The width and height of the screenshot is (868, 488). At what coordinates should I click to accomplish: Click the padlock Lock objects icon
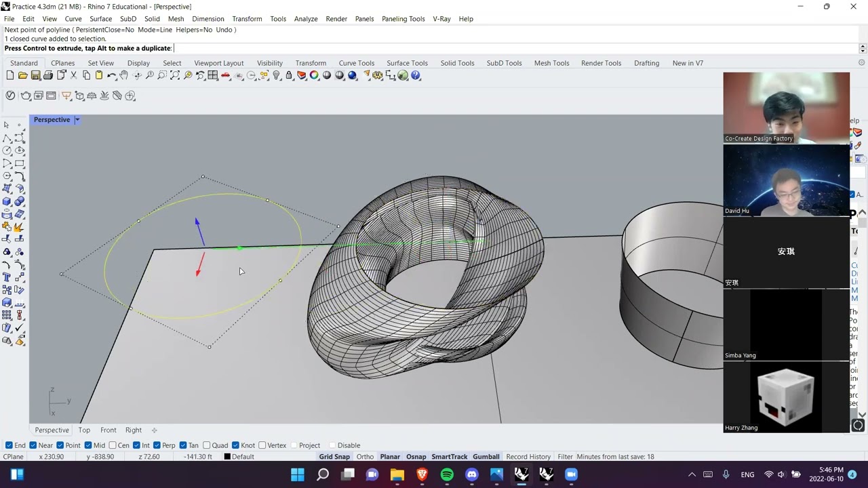click(x=289, y=75)
